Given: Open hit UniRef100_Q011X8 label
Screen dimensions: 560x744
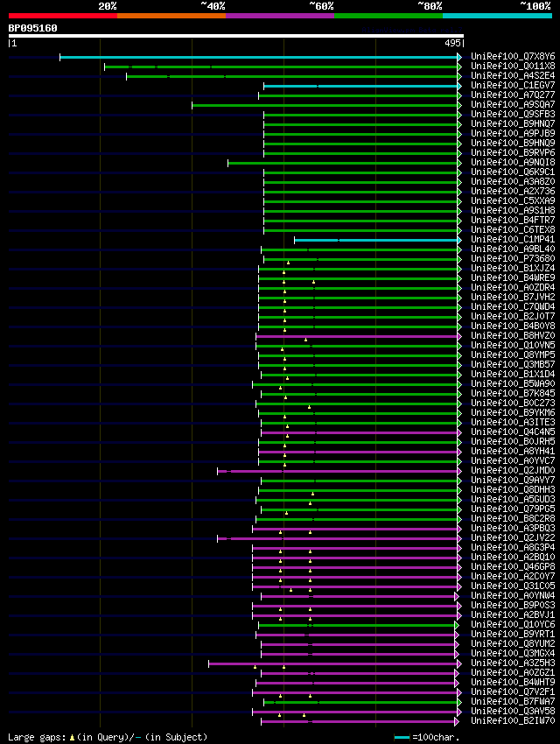Looking at the screenshot, I should coord(513,66).
